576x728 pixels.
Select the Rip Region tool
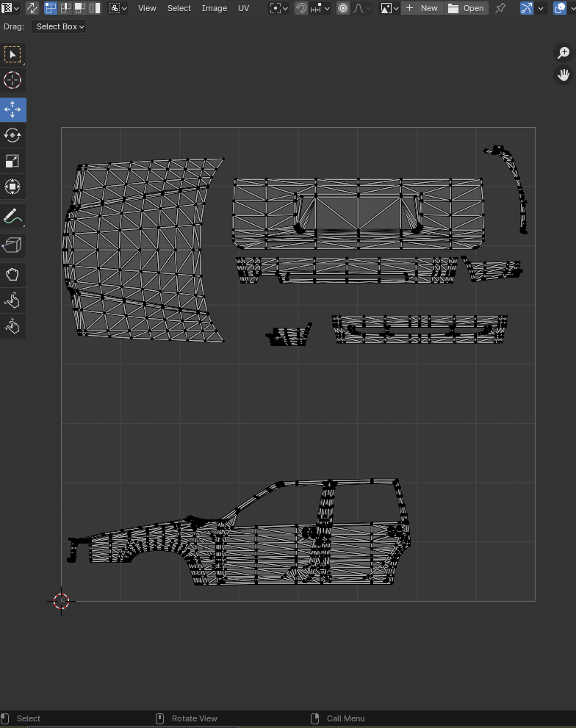point(12,245)
